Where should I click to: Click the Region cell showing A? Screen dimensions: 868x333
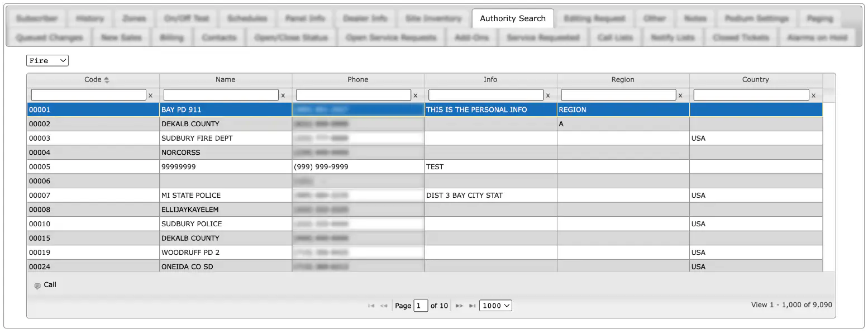coord(623,124)
